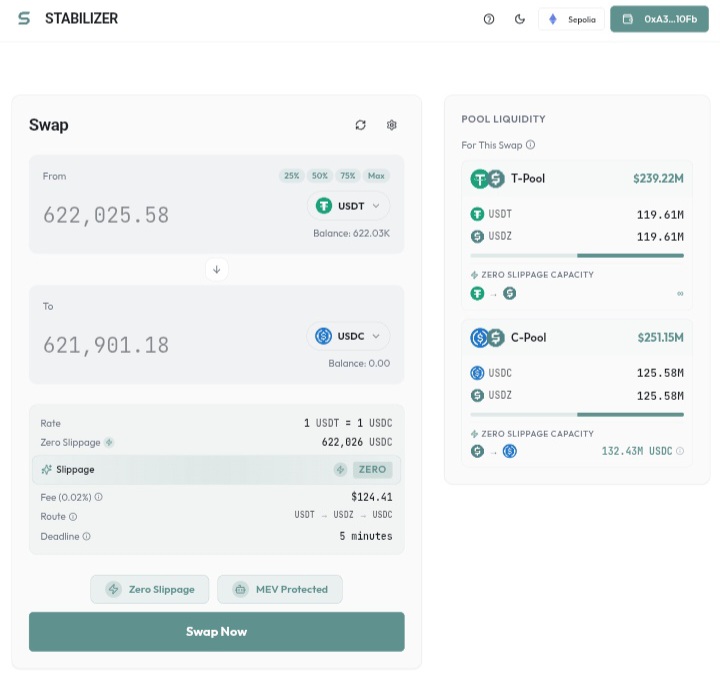This screenshot has height=695, width=720.
Task: Click the C-Pool balance progress bar
Action: tap(577, 415)
